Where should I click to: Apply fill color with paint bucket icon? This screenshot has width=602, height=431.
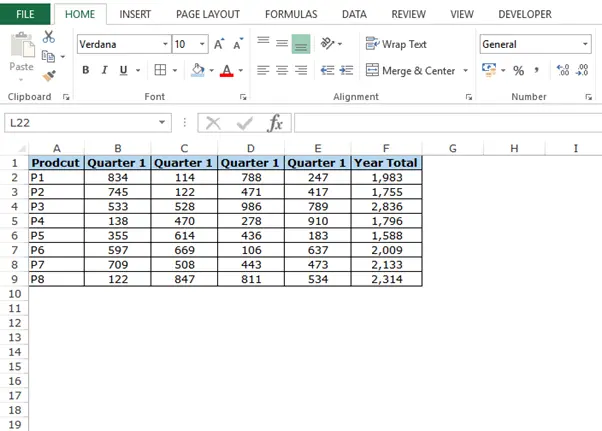198,70
